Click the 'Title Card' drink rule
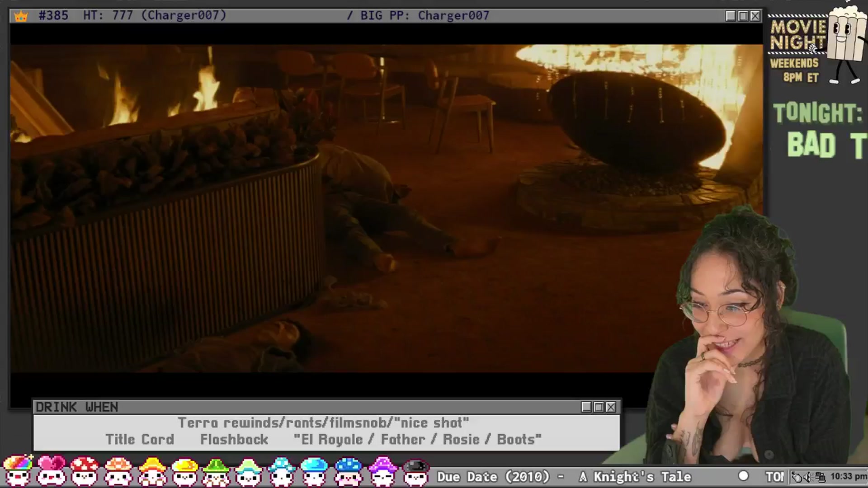This screenshot has width=868, height=488. click(x=140, y=439)
